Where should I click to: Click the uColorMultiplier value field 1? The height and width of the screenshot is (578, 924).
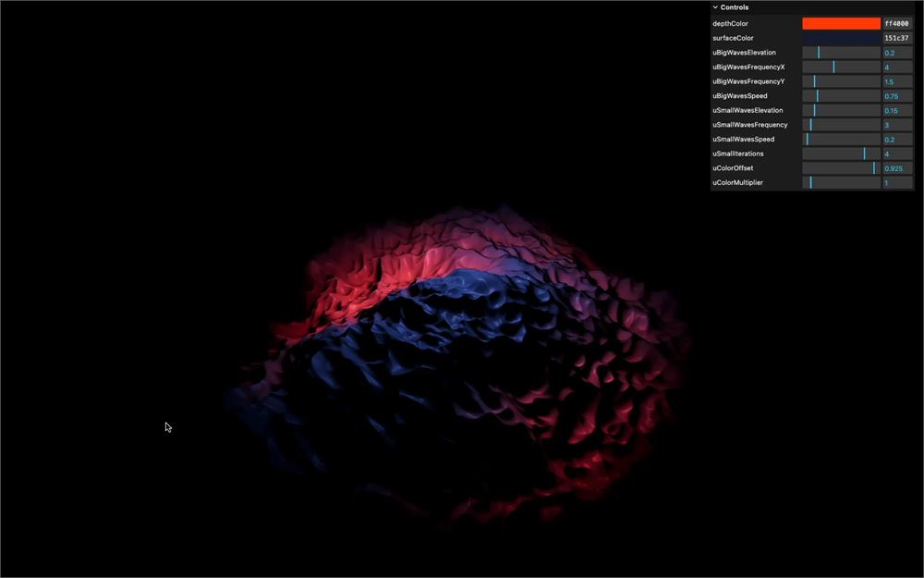click(x=897, y=182)
